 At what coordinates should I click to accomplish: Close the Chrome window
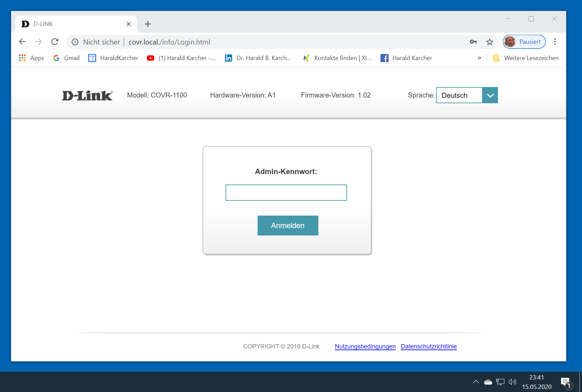(x=554, y=19)
